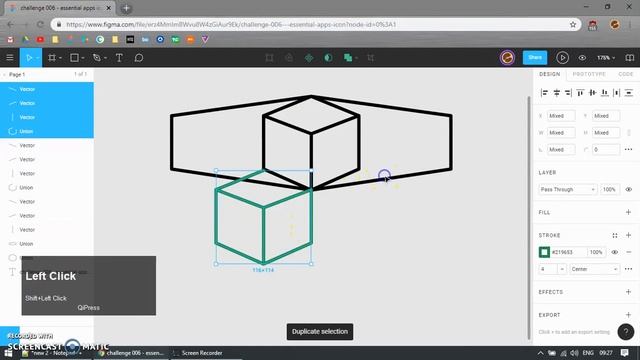The height and width of the screenshot is (360, 640).
Task: Click the stroke hex color field
Action: 568,252
